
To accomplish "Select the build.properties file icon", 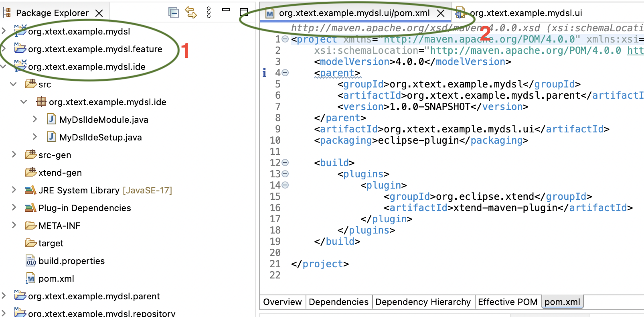I will (31, 261).
